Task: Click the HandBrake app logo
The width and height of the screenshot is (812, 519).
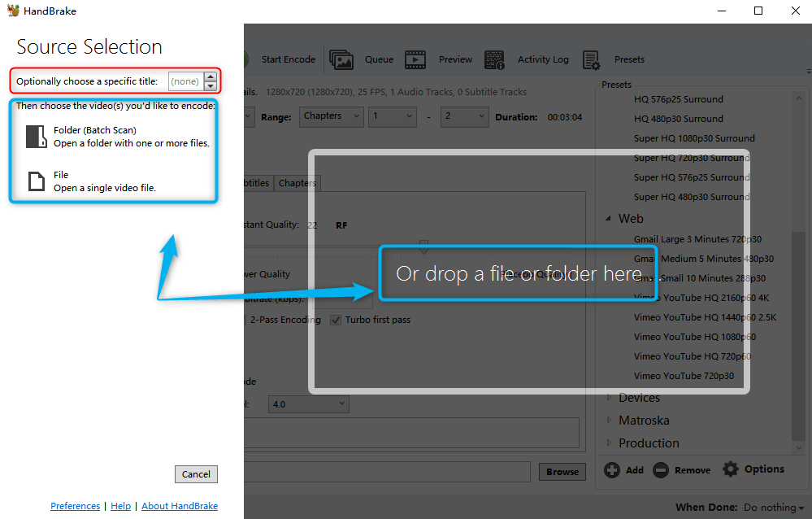Action: coord(13,11)
